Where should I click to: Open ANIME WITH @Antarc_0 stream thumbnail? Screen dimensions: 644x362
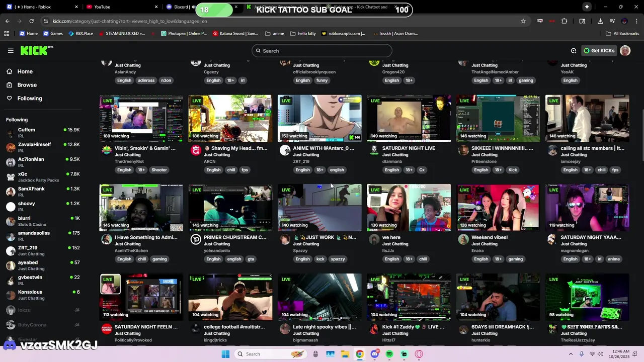tap(319, 119)
